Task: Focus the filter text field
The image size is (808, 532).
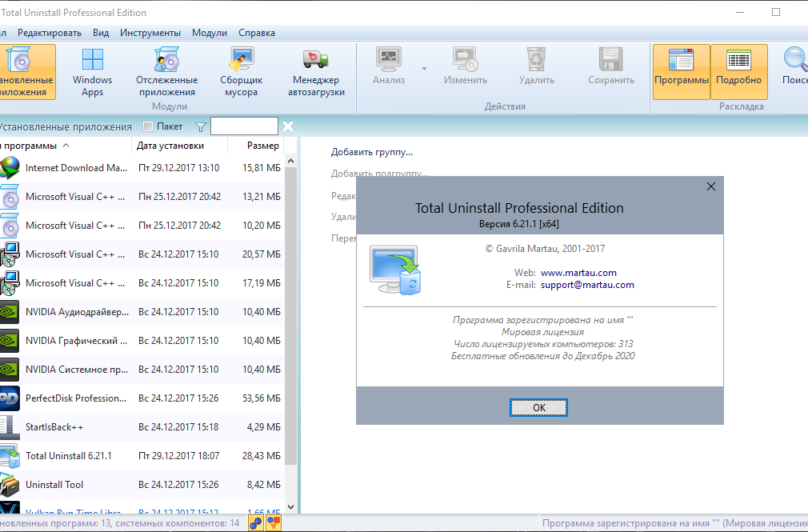Action: tap(244, 126)
